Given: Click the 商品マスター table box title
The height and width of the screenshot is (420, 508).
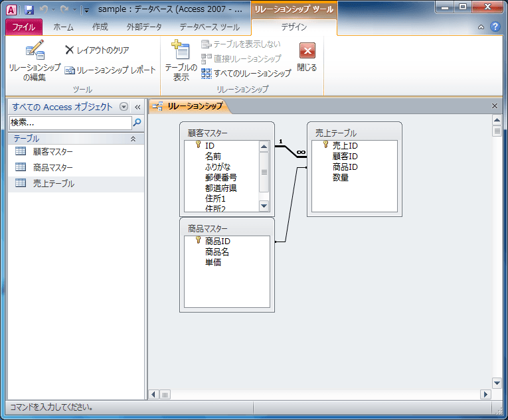Looking at the screenshot, I should point(208,229).
